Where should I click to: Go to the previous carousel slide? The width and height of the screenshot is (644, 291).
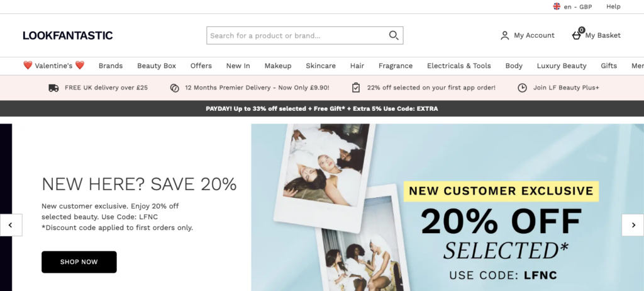pyautogui.click(x=11, y=225)
